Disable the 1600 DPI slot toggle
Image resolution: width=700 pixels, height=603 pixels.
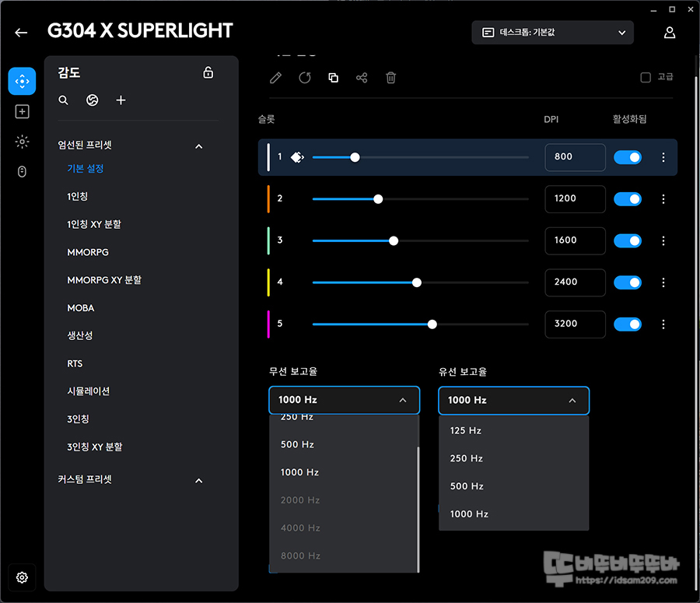click(x=627, y=240)
